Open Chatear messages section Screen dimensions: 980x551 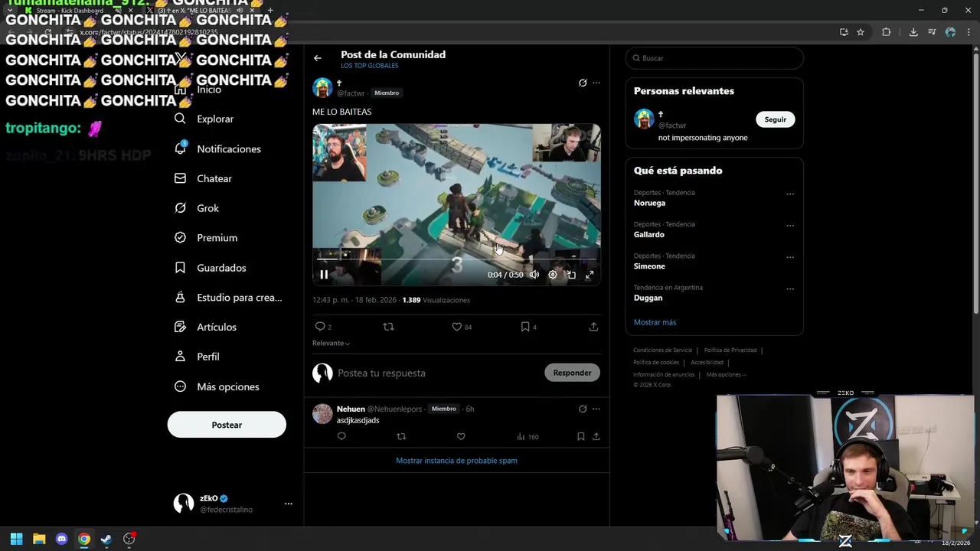coord(204,178)
